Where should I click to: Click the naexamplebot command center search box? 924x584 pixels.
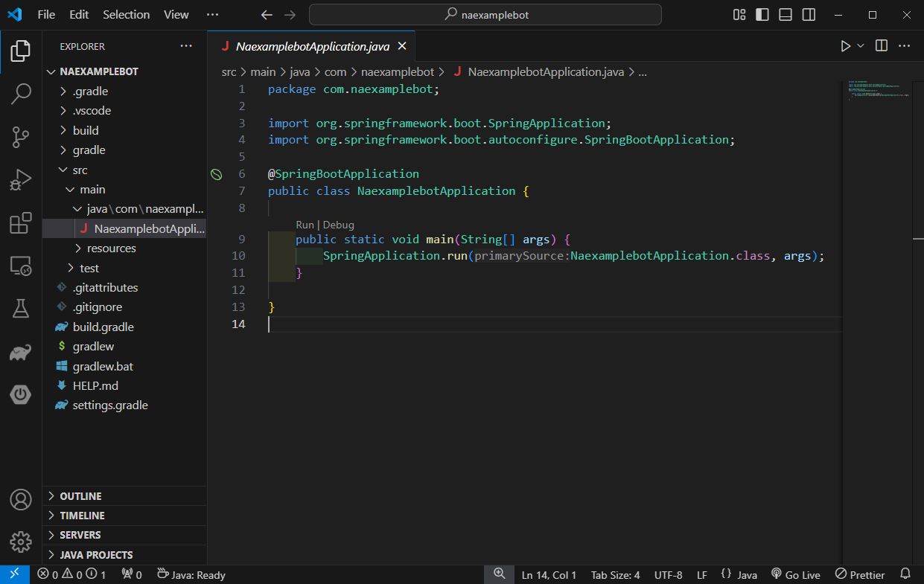[x=485, y=15]
